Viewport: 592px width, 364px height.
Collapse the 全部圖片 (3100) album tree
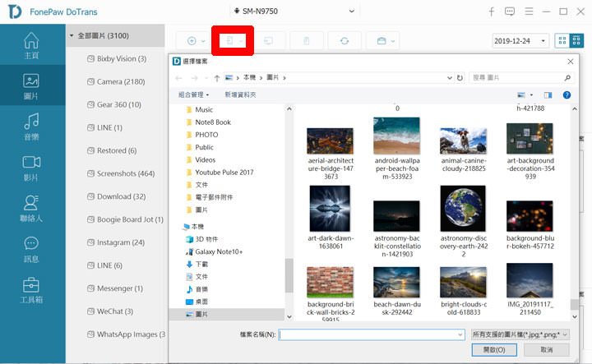coord(72,36)
